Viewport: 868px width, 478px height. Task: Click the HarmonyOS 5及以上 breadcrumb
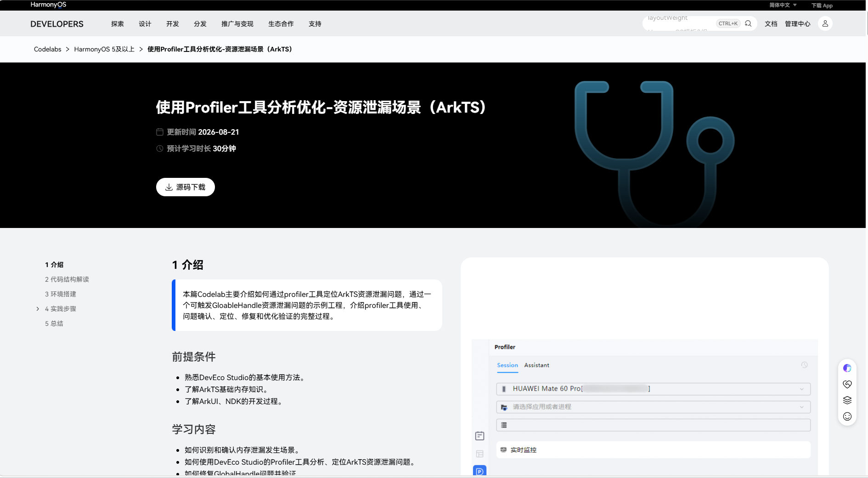104,49
